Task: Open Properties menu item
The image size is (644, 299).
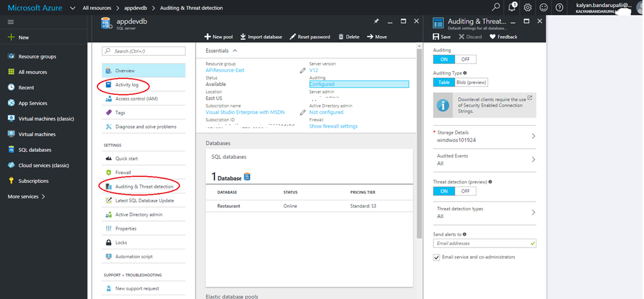Action: click(144, 229)
